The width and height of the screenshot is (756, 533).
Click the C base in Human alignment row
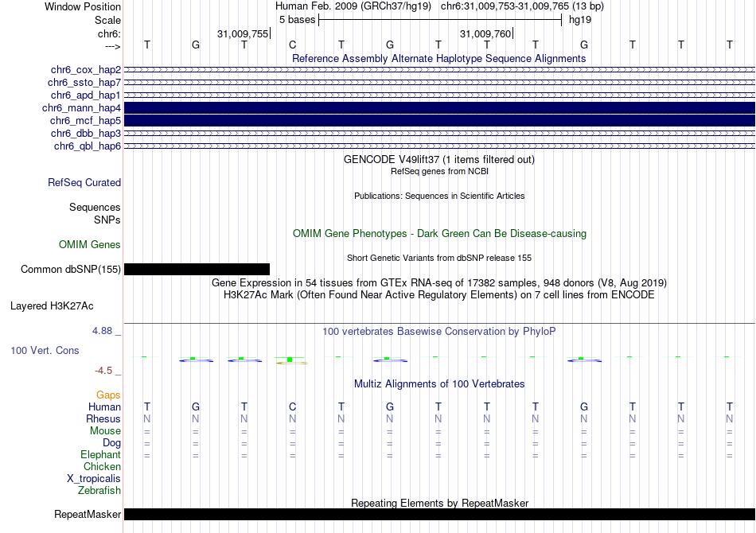[292, 407]
